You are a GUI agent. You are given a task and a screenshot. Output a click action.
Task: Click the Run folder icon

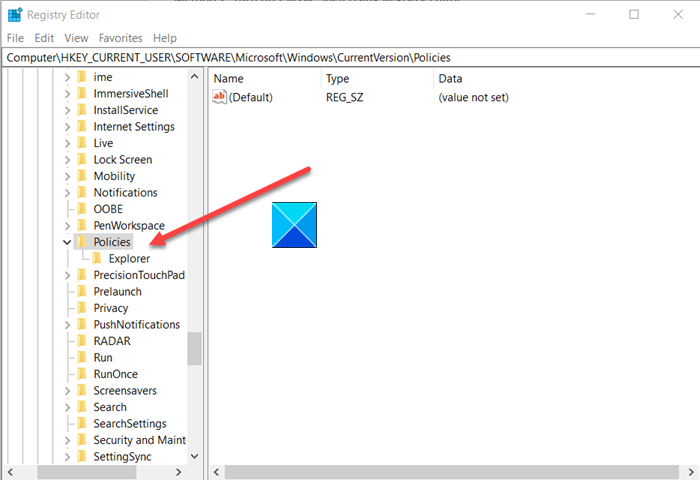(82, 357)
